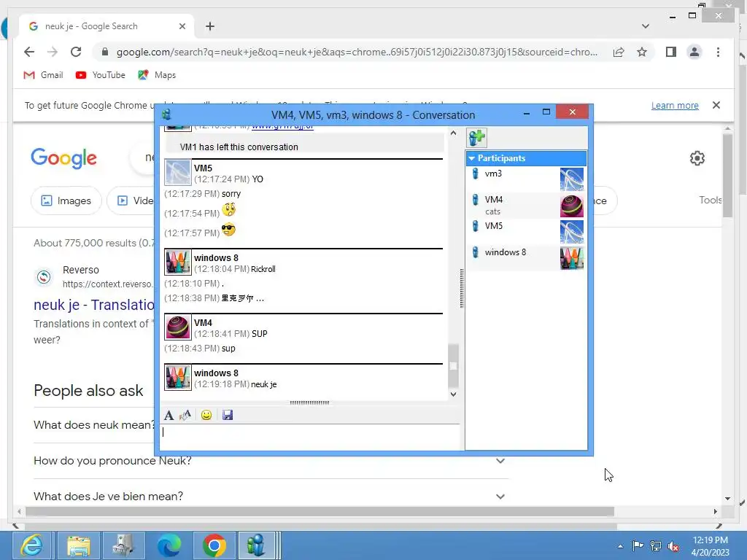
Task: Click chat history scroll up arrow
Action: pos(454,133)
